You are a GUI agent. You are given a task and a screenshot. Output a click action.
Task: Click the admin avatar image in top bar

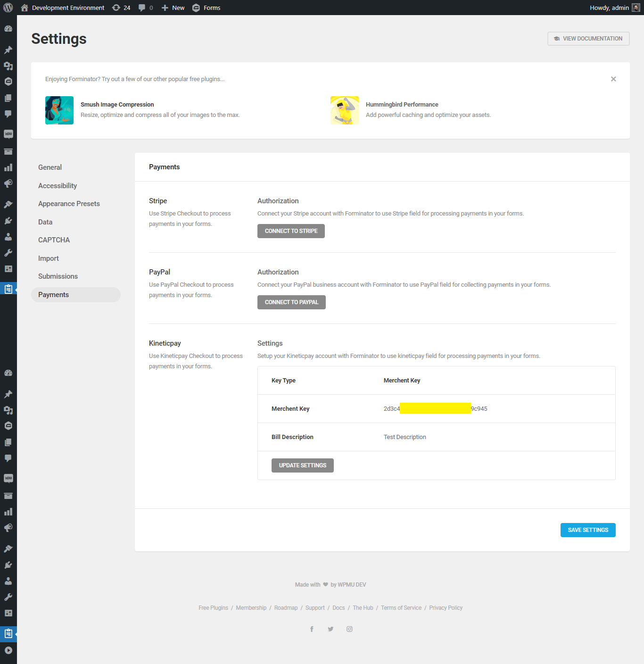(x=636, y=8)
